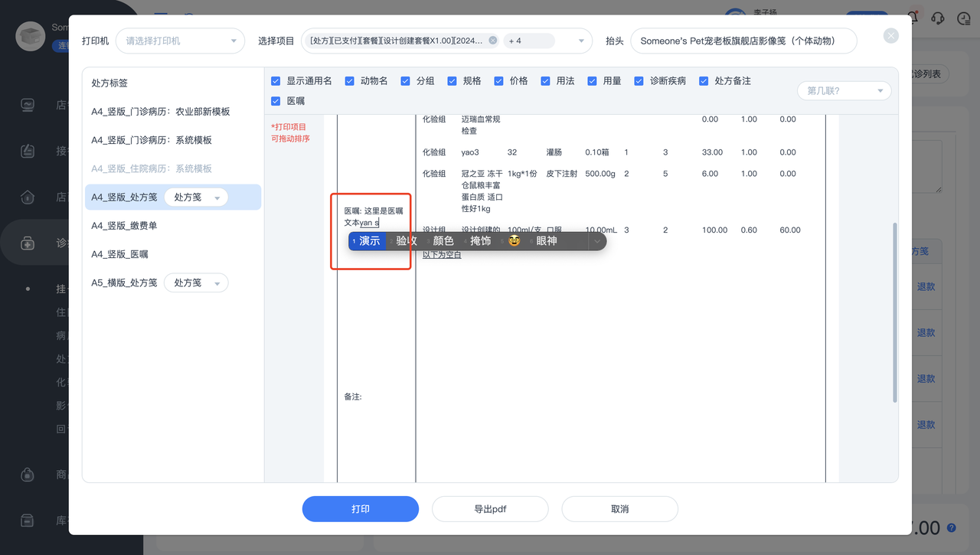Click the blue 打印 button
Viewport: 980px width, 555px height.
pyautogui.click(x=361, y=509)
